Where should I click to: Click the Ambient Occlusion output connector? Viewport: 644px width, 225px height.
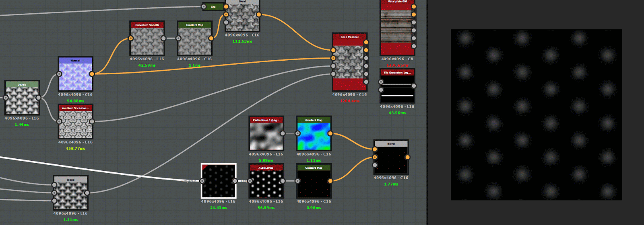92,121
